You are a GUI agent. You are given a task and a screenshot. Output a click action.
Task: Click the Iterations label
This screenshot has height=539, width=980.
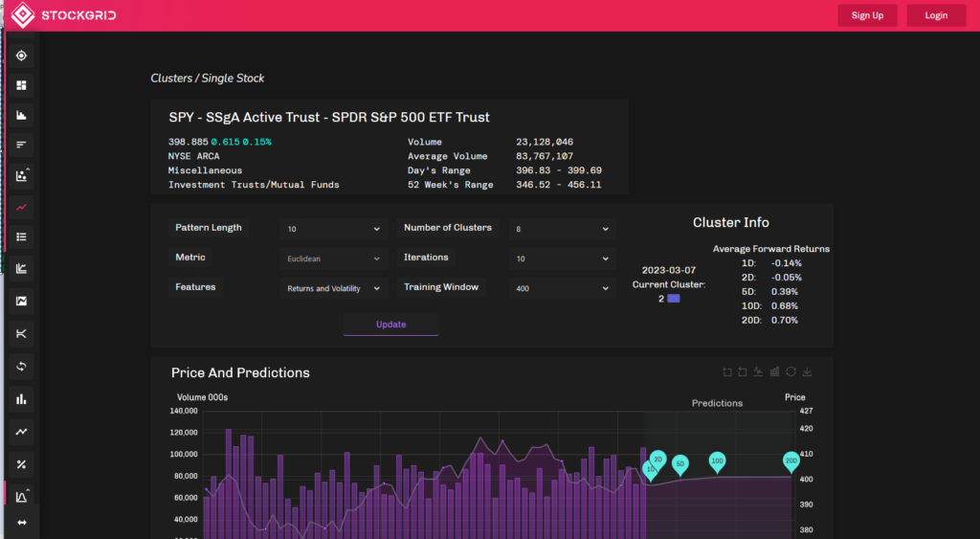click(x=426, y=257)
